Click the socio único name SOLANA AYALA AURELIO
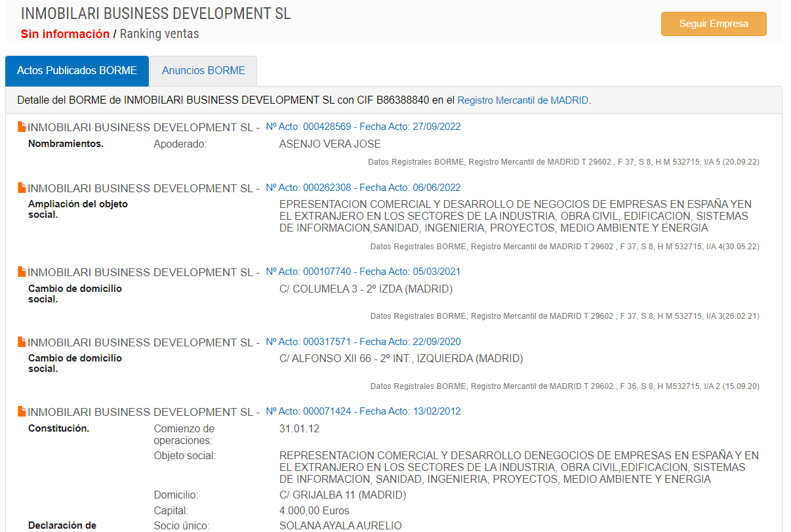The height and width of the screenshot is (532, 791). 340,525
